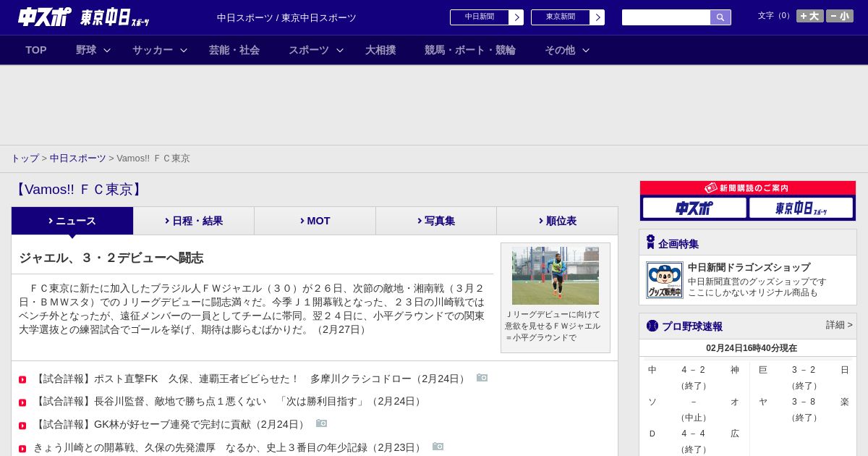Click the 中スポ logo in the header
Image resolution: width=868 pixels, height=456 pixels.
click(45, 17)
